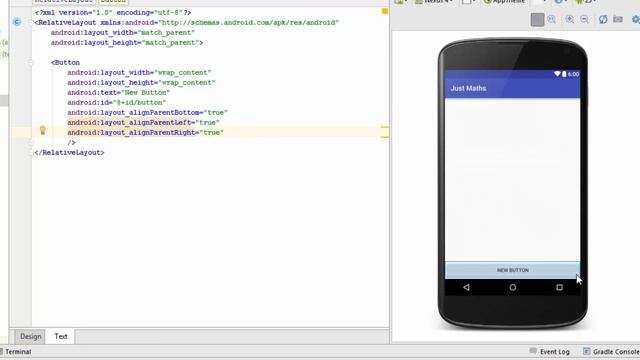This screenshot has height=360, width=640.
Task: Click the orange warning stripe mark beside alignParentRight
Action: [x=384, y=137]
